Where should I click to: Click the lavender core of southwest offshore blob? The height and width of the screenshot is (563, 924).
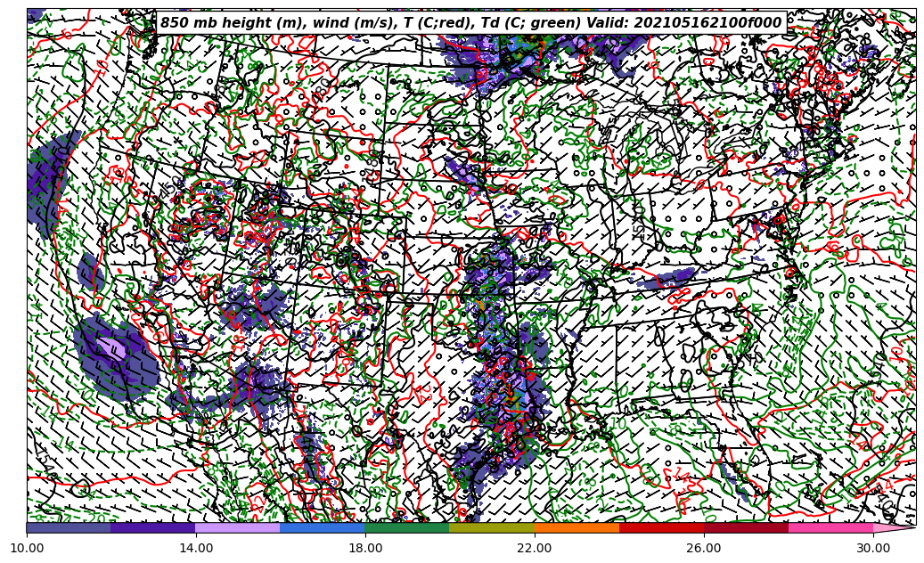point(112,347)
